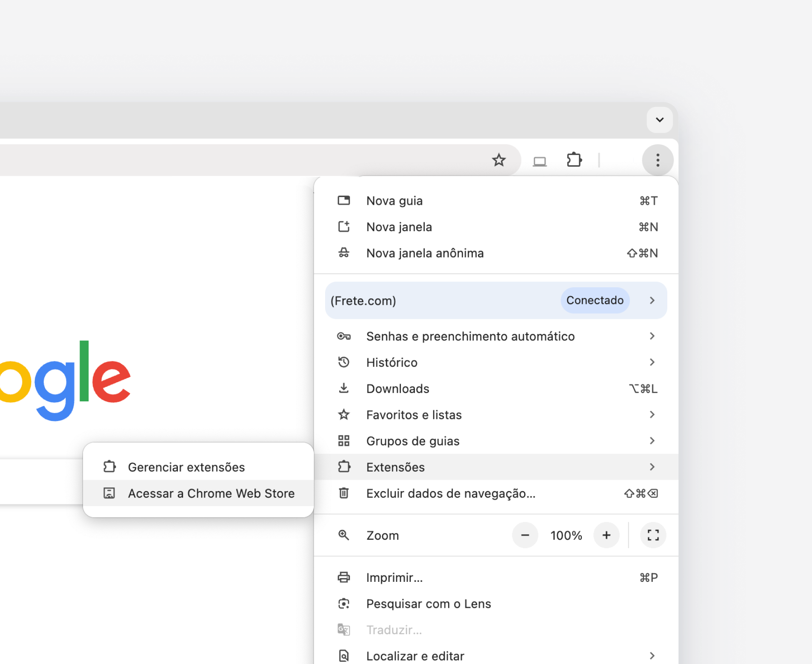Click the Conectado profile badge
This screenshot has height=664, width=812.
pos(595,301)
